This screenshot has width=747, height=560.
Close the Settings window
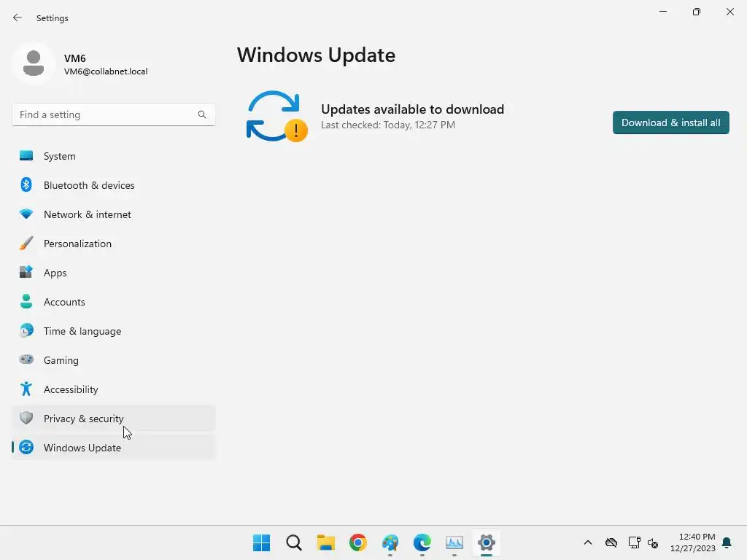(x=729, y=12)
